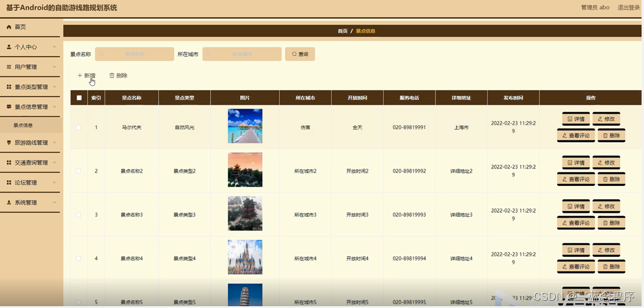Click the icon beside 旅游路线管理
Screen dimensions: 644x308
coord(9,143)
